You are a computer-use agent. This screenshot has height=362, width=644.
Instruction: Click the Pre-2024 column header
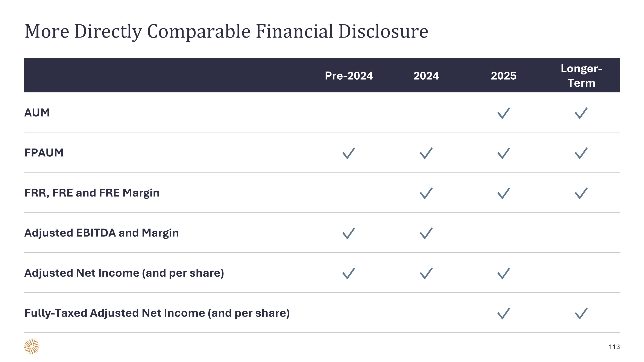pyautogui.click(x=349, y=76)
